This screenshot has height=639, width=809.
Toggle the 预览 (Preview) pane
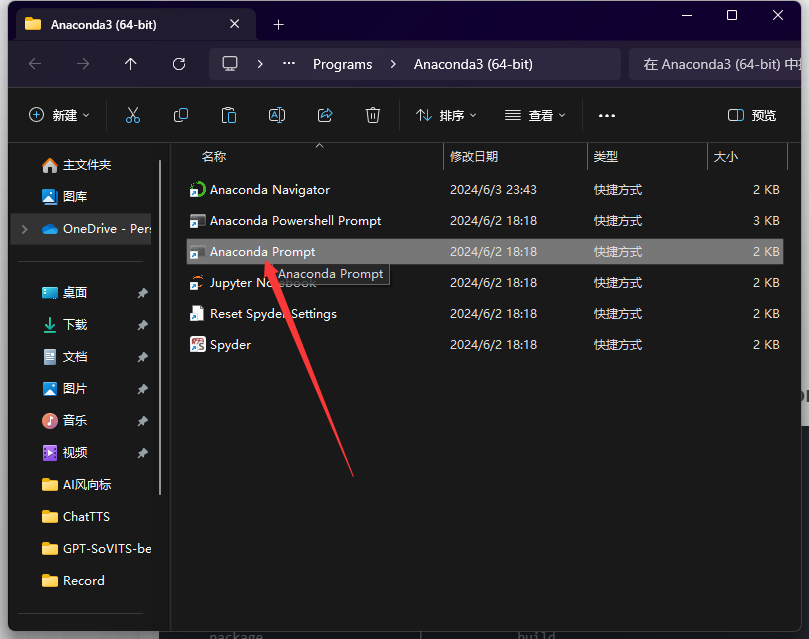coord(752,115)
